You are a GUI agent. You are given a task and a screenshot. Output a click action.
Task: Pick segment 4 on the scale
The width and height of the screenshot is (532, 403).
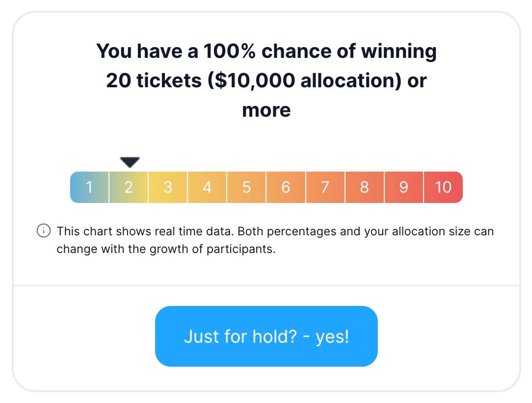(207, 187)
